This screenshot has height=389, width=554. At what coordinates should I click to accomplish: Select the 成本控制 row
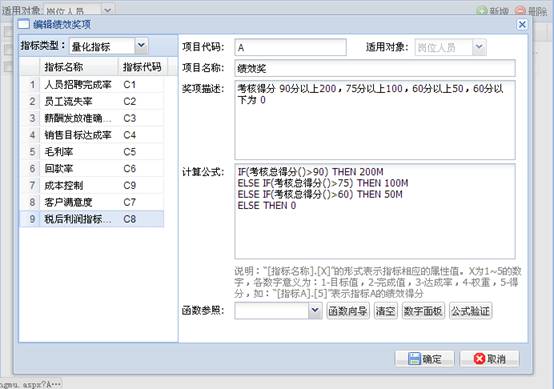pyautogui.click(x=92, y=185)
